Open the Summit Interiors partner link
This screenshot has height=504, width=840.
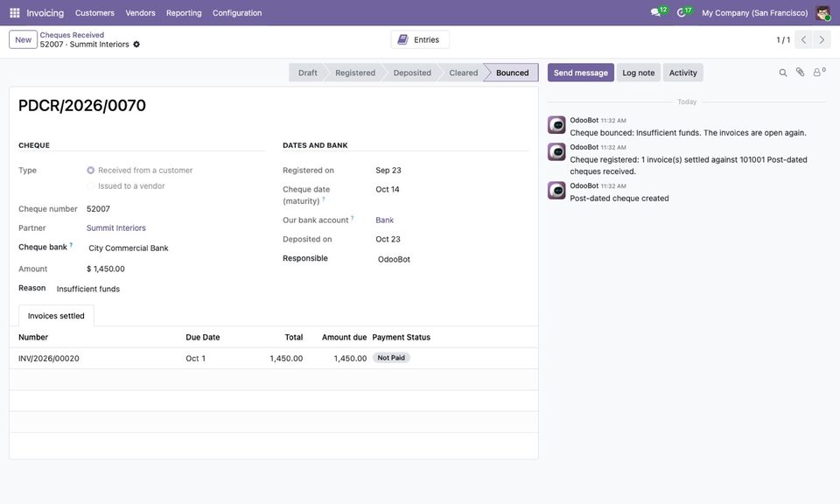click(x=116, y=228)
